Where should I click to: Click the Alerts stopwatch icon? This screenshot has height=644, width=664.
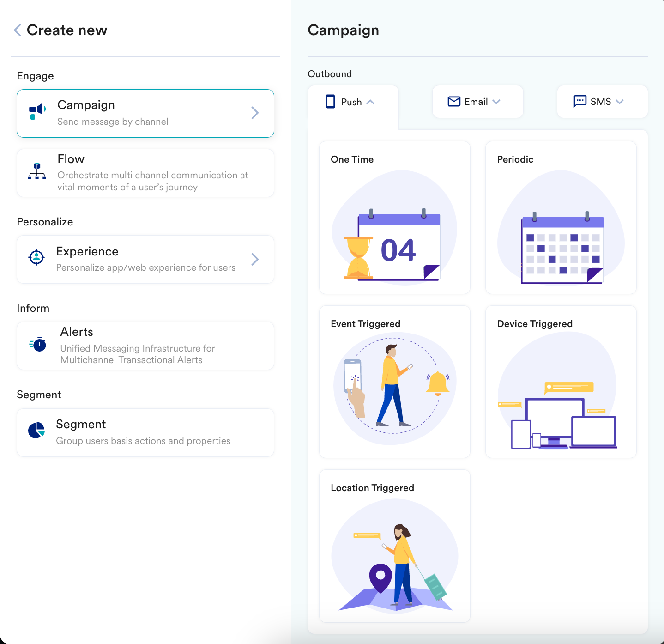click(38, 344)
